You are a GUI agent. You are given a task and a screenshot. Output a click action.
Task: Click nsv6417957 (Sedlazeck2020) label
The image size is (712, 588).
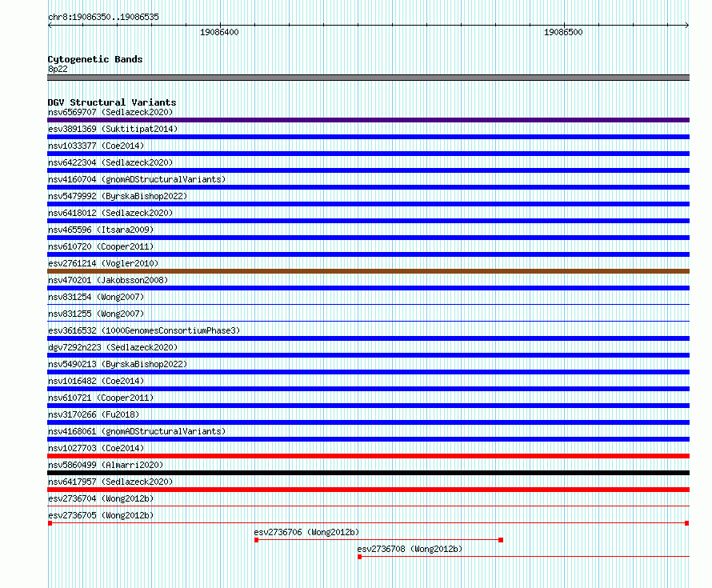coord(110,482)
